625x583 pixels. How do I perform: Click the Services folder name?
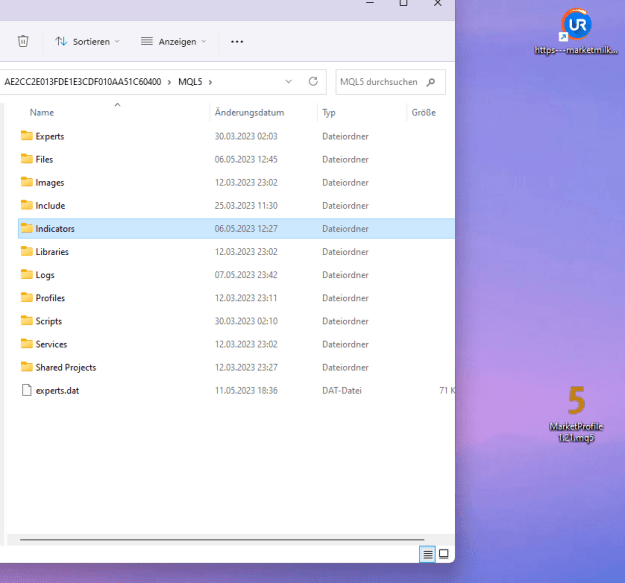51,344
